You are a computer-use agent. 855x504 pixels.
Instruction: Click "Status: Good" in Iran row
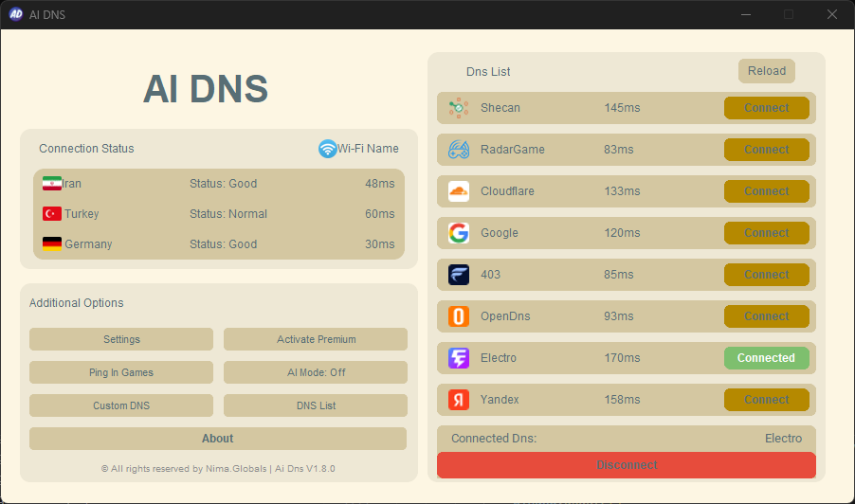tap(223, 184)
